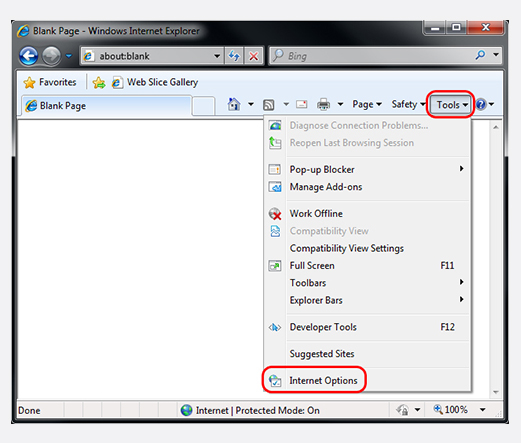Click the Forward navigation arrow button
This screenshot has width=521, height=443.
pos(51,56)
